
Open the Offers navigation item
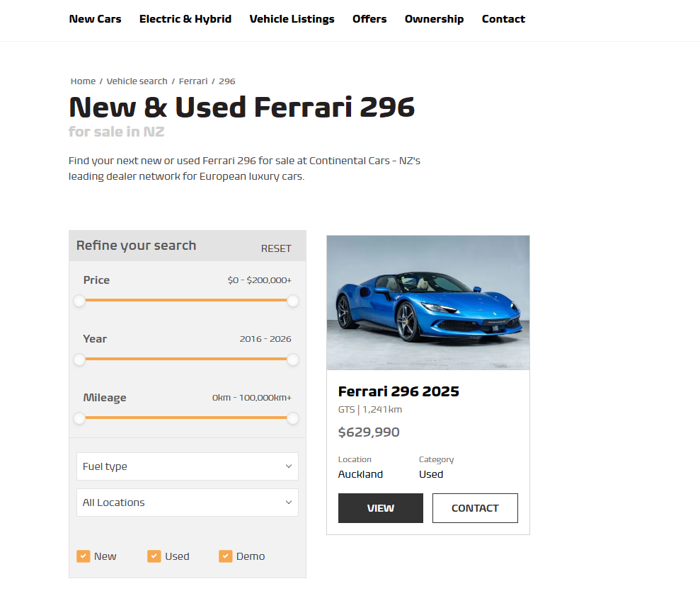[369, 19]
